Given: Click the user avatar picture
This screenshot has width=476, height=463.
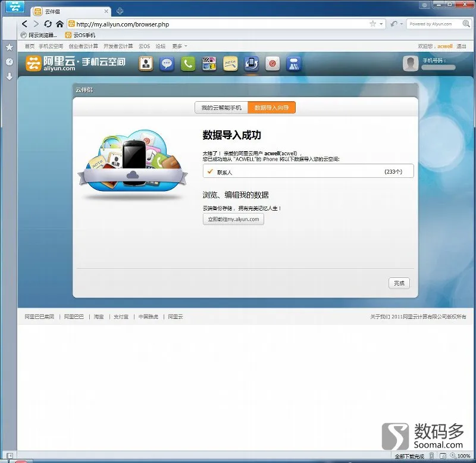Looking at the screenshot, I should [x=411, y=63].
